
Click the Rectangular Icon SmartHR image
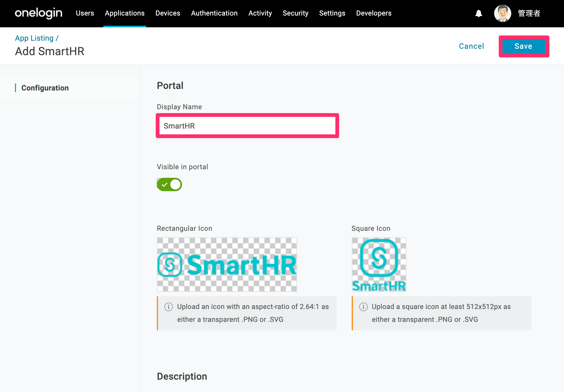click(x=227, y=265)
